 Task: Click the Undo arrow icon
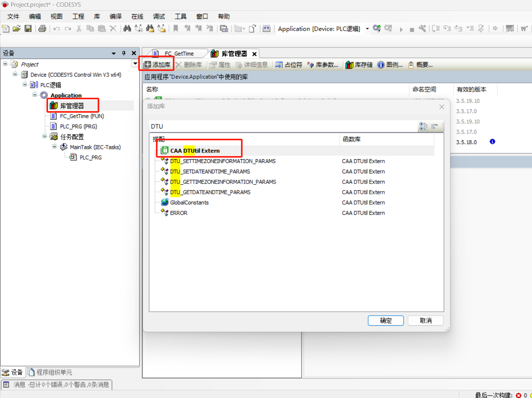(x=57, y=28)
